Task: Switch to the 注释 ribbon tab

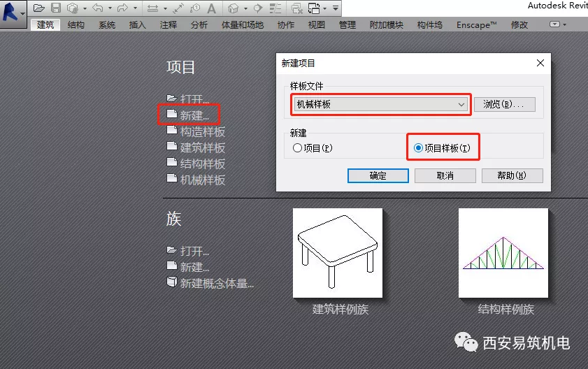Action: tap(168, 24)
